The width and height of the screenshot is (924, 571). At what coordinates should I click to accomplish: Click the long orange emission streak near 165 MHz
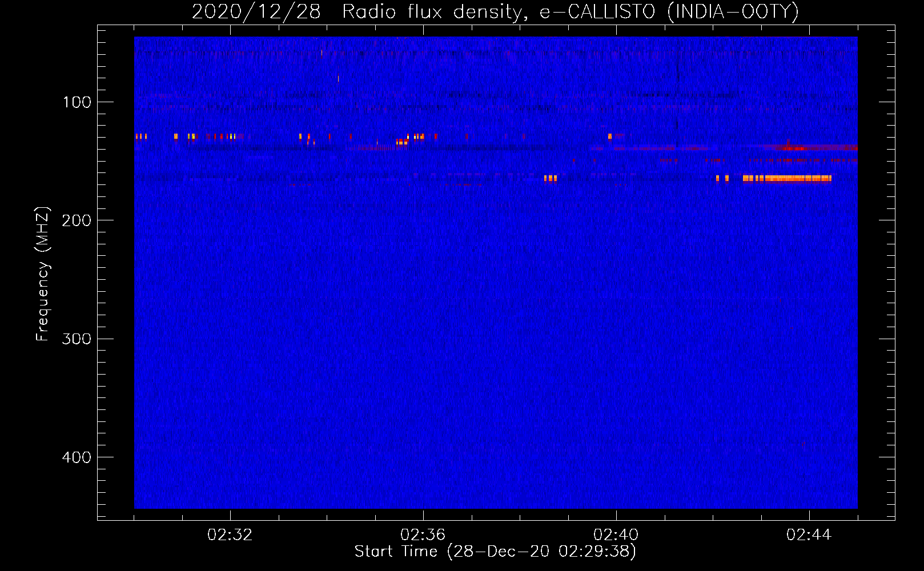tap(787, 178)
